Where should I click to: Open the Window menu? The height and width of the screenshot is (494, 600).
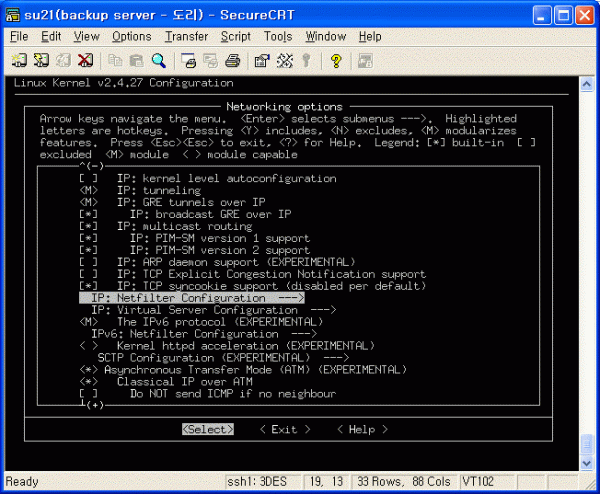(x=326, y=36)
